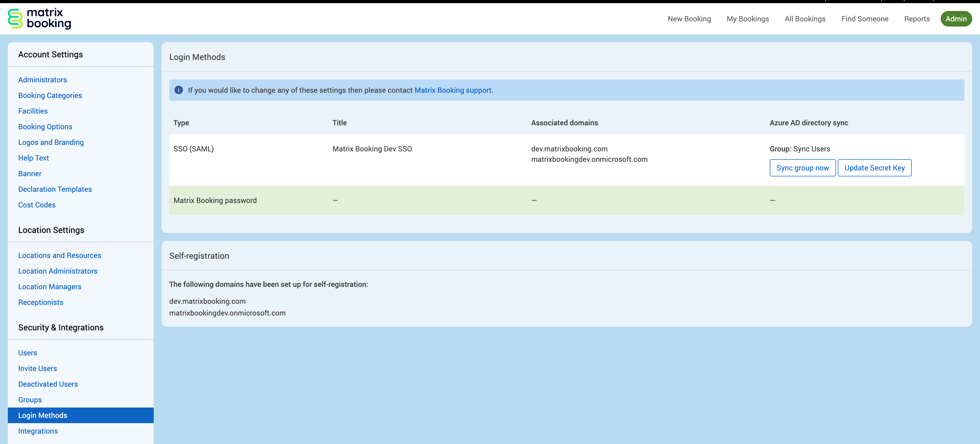
Task: Open Administrators settings link
Action: 43,79
